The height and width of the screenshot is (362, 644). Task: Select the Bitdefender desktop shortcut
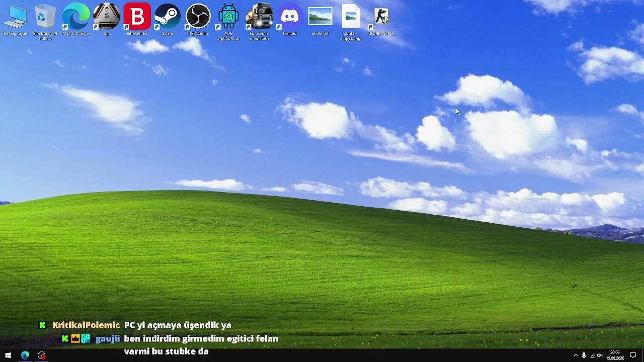click(x=137, y=20)
